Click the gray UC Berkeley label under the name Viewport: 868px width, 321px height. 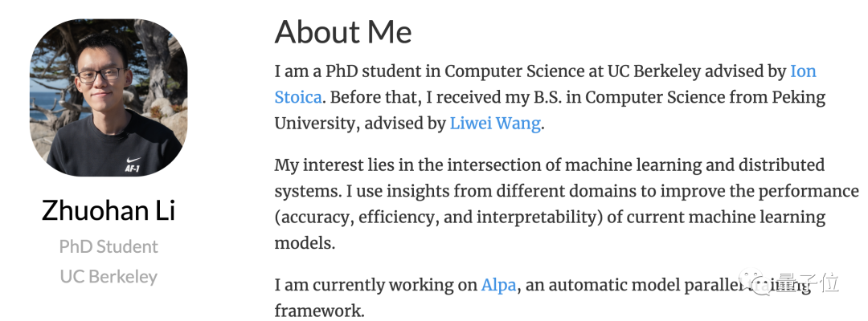tap(108, 276)
